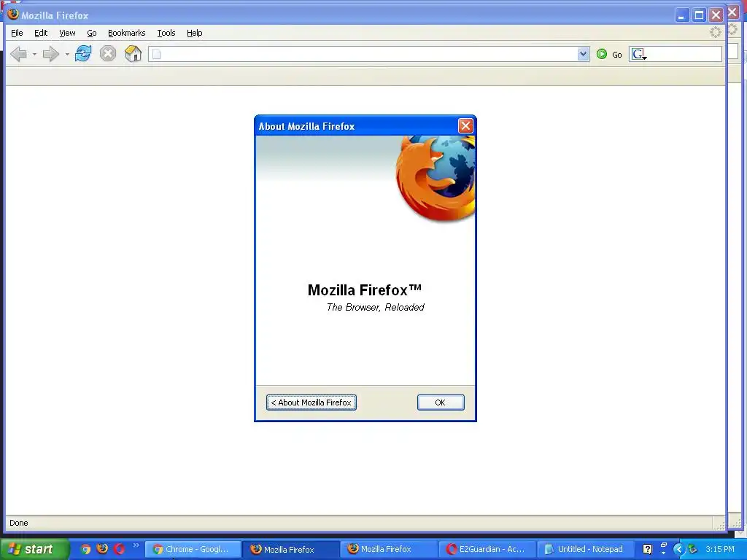The height and width of the screenshot is (560, 747).
Task: Open the Edit menu
Action: point(41,33)
